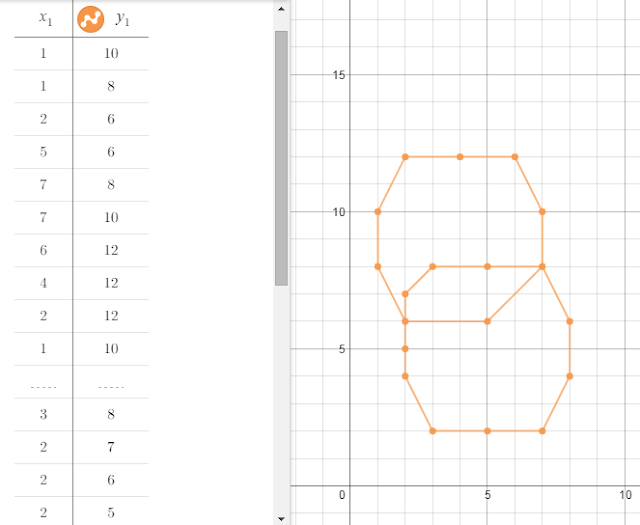Click x cell 2 in the row 2, 5
Viewport: 640px width, 525px height.
[x=44, y=513]
